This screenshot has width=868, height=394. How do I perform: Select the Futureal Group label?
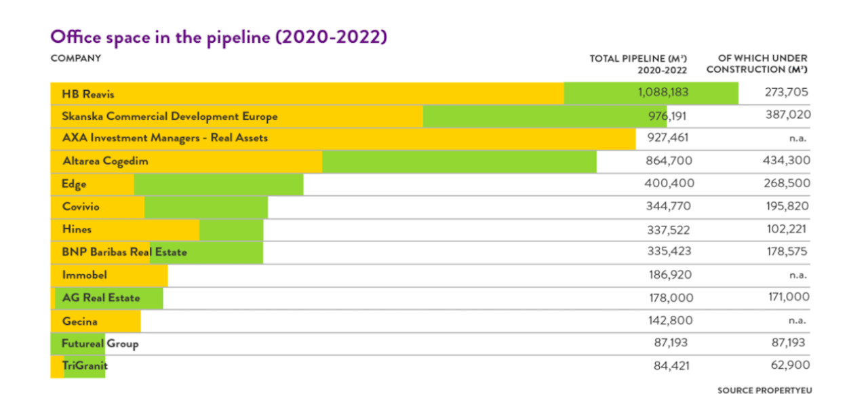point(100,344)
